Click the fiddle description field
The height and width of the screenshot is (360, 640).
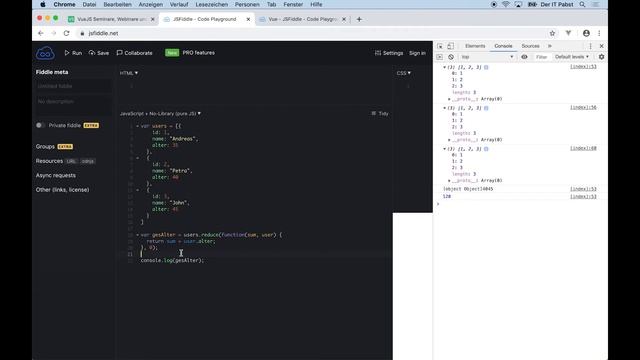tap(73, 105)
